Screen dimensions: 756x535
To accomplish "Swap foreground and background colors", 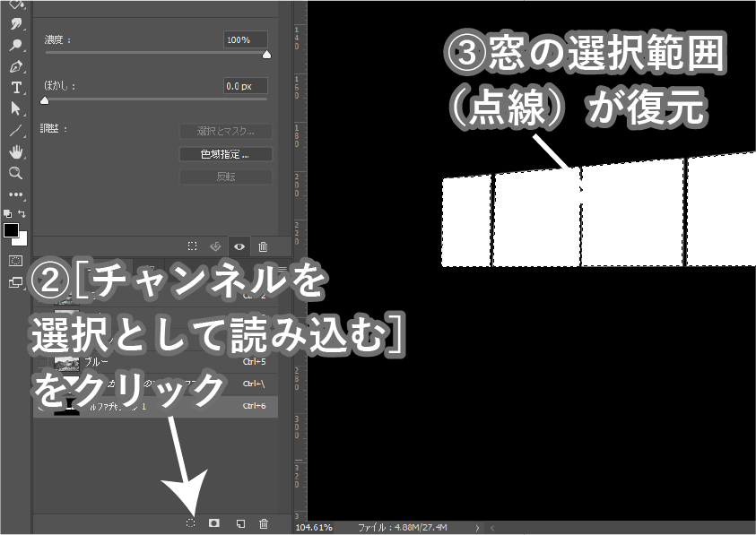I will [x=22, y=213].
